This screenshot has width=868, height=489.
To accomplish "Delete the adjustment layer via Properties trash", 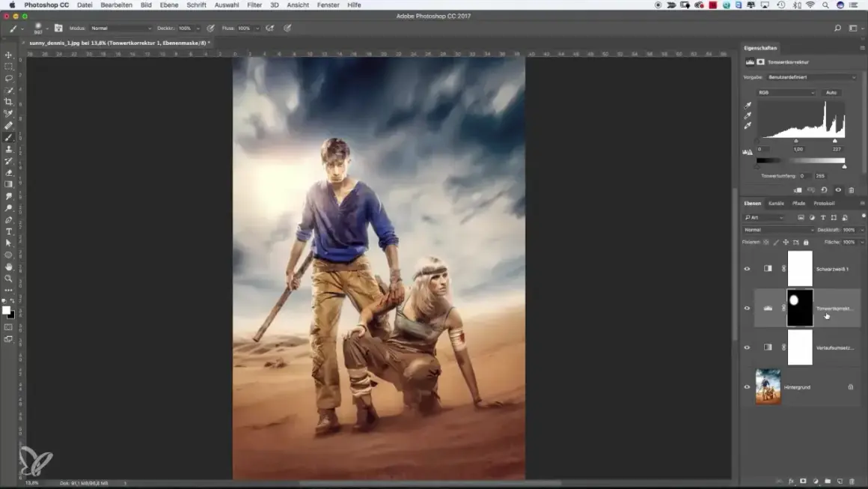I will tap(852, 190).
